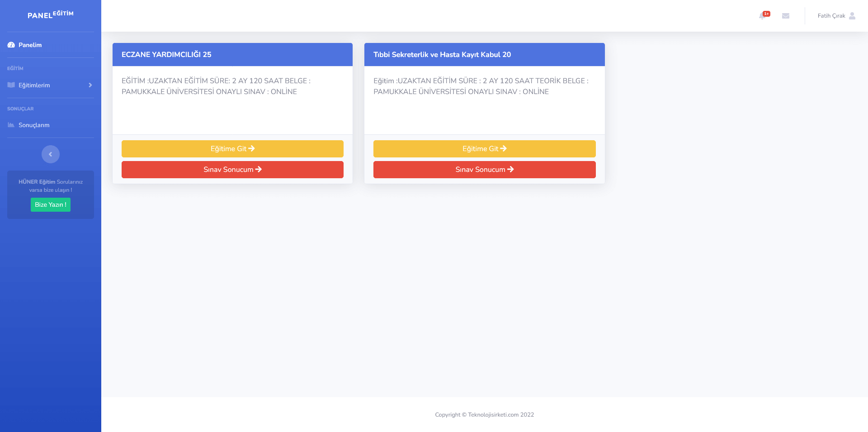Click the Panelim dashboard icon
The image size is (868, 432).
coord(11,45)
